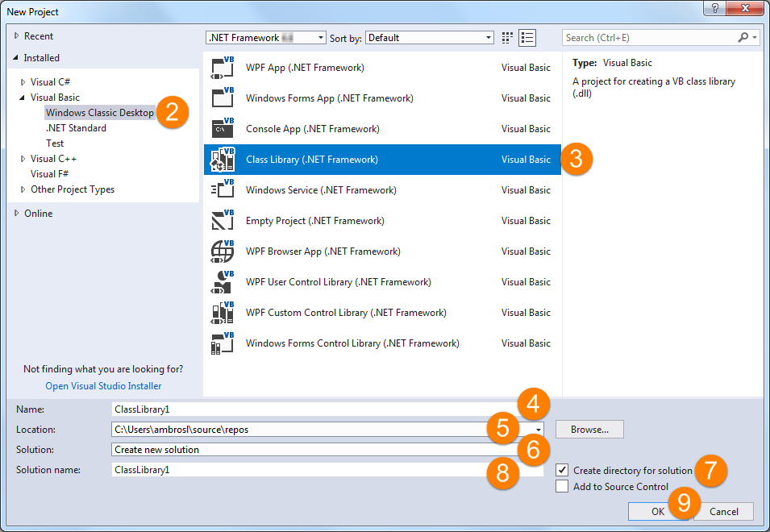This screenshot has height=532, width=770.
Task: Select Class Library (.NET Framework) template
Action: 382,160
